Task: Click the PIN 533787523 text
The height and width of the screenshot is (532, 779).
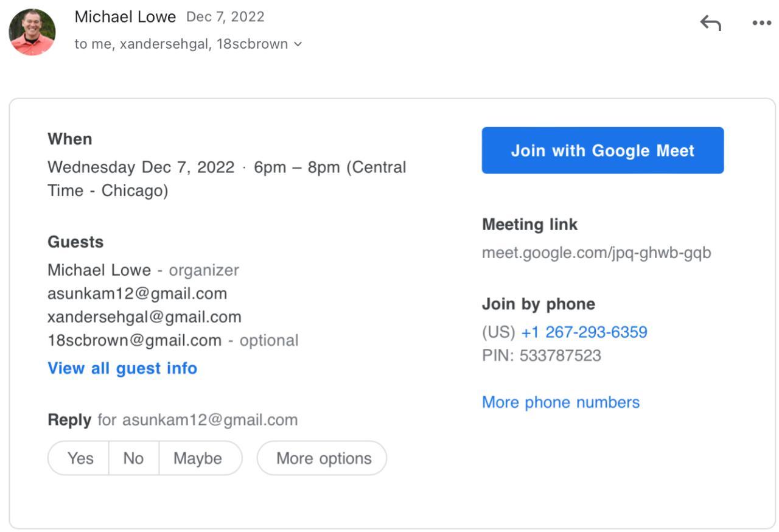Action: click(541, 355)
